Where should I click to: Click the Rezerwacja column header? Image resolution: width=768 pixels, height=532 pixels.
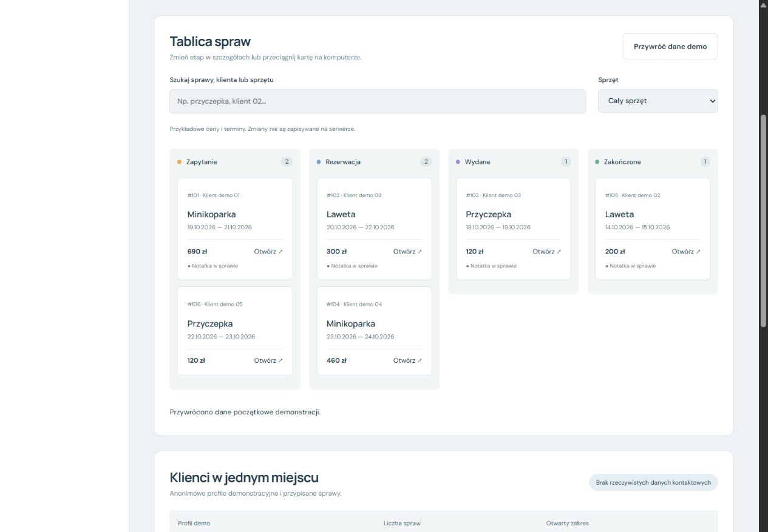click(x=343, y=162)
